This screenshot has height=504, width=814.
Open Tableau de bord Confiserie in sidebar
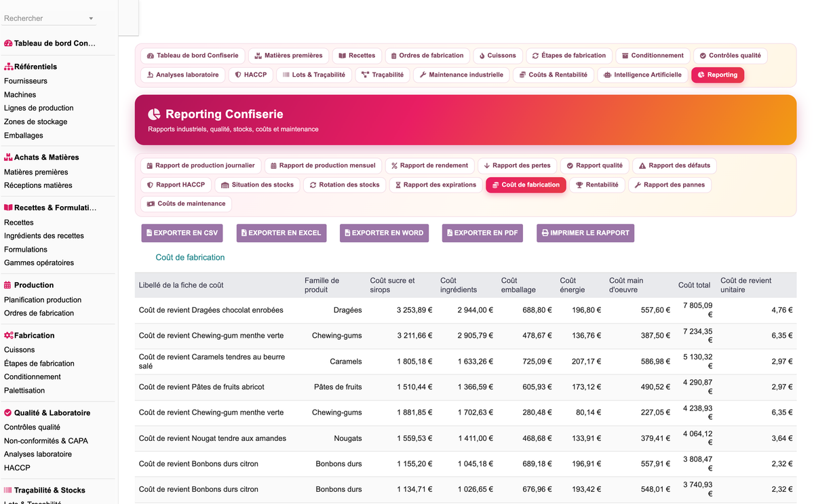(x=54, y=43)
